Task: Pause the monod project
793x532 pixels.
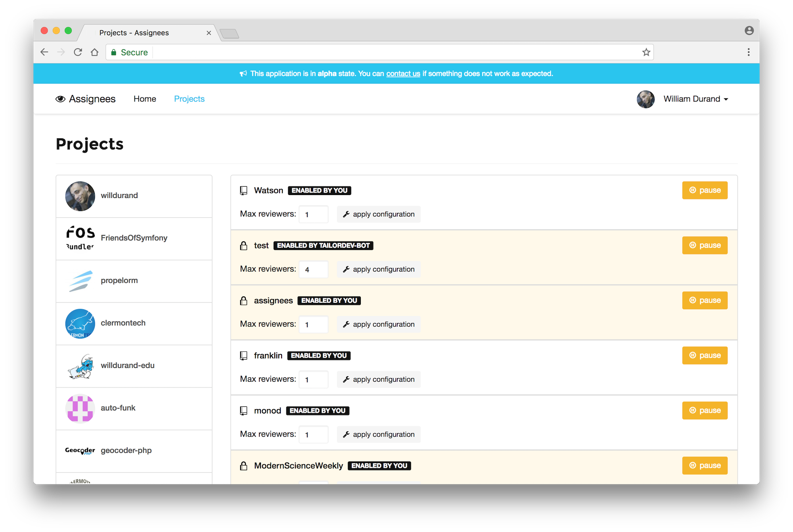Action: point(705,411)
